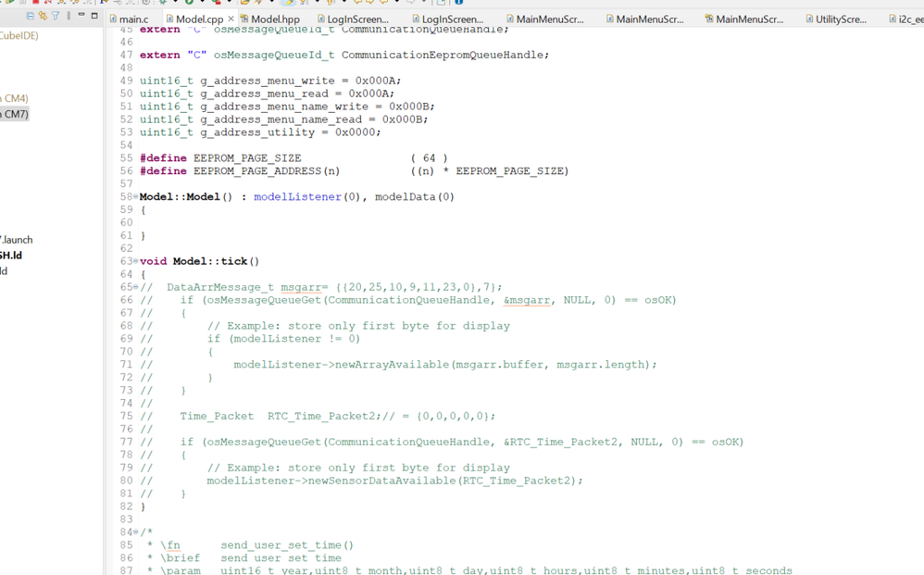Fold commented block at line 65
This screenshot has height=575, width=924.
point(135,286)
